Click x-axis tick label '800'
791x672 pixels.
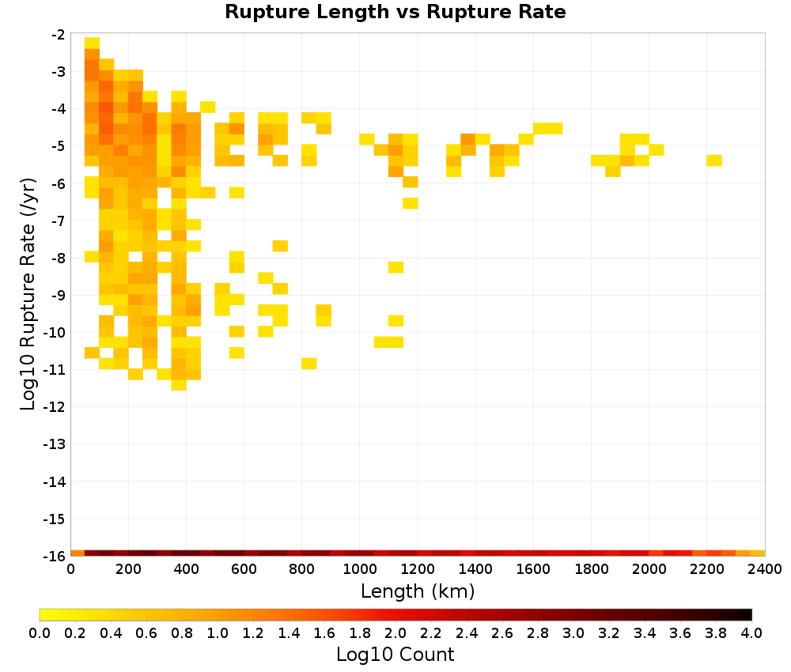pos(301,570)
